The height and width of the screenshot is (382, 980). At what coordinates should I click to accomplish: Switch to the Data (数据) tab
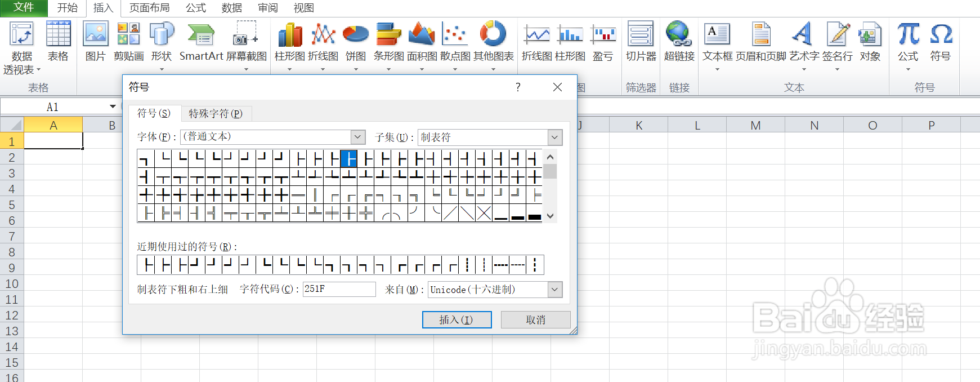click(x=232, y=8)
